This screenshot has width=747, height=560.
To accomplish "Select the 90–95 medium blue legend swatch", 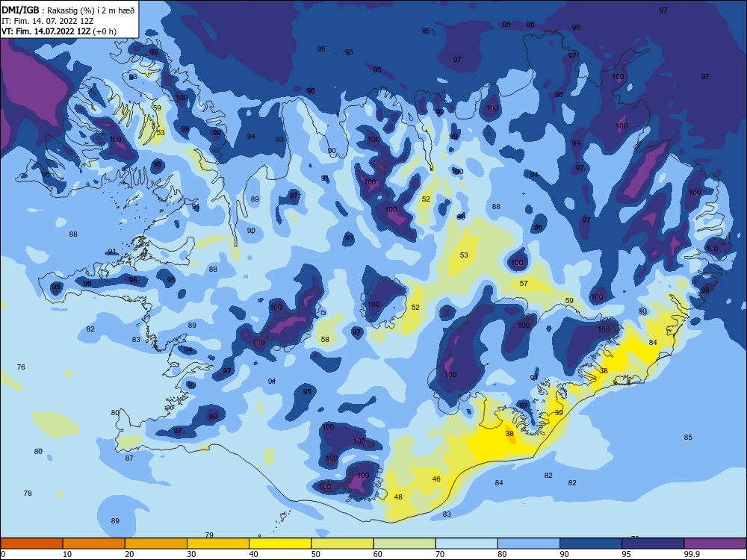I will 591,544.
